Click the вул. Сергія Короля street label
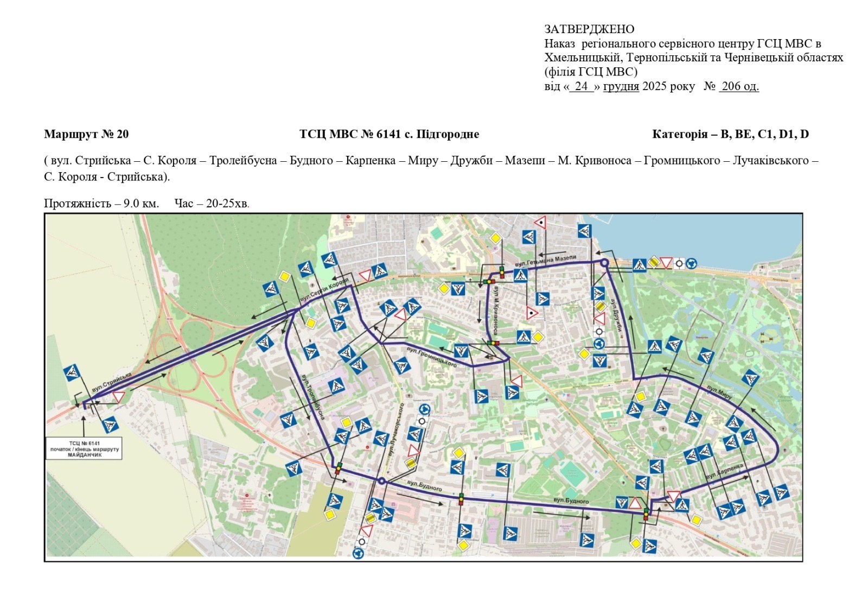The width and height of the screenshot is (868, 614). coord(325,290)
